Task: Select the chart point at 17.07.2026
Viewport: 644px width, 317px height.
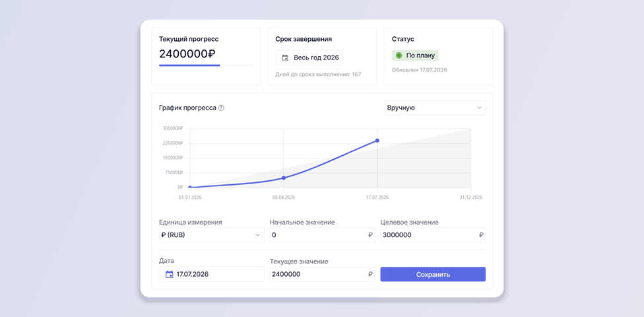Action: click(377, 141)
